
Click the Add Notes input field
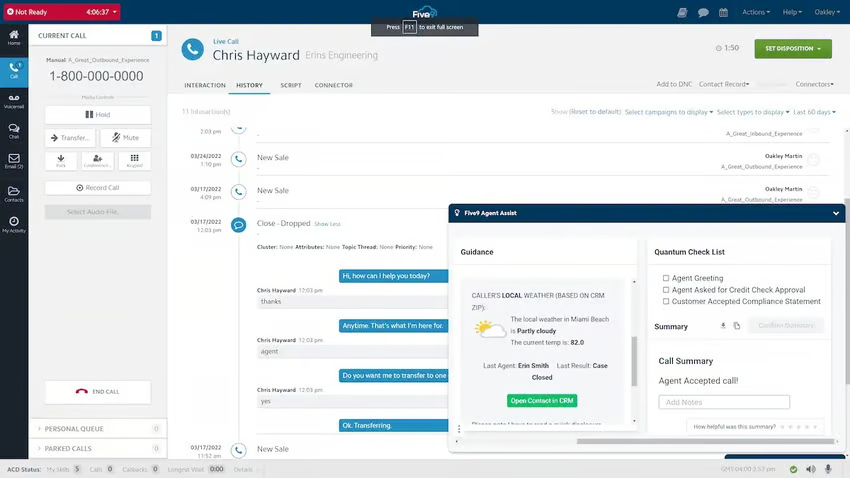click(724, 402)
